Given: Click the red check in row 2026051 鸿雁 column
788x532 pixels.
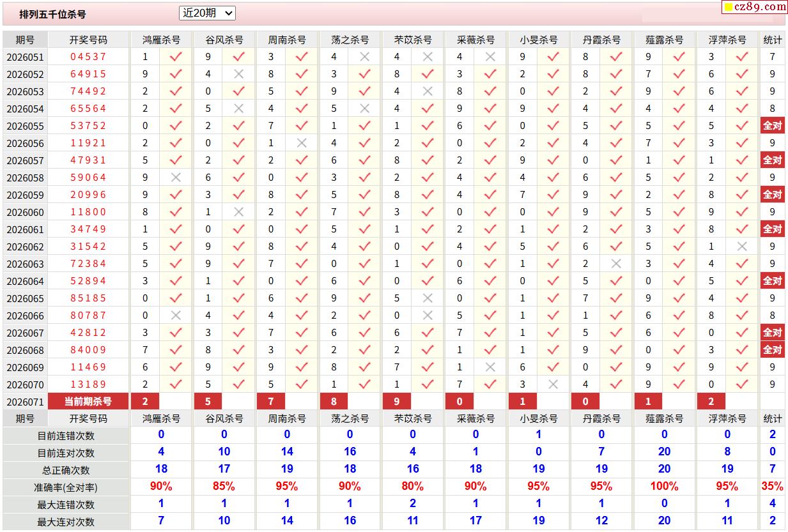Looking at the screenshot, I should click(176, 56).
